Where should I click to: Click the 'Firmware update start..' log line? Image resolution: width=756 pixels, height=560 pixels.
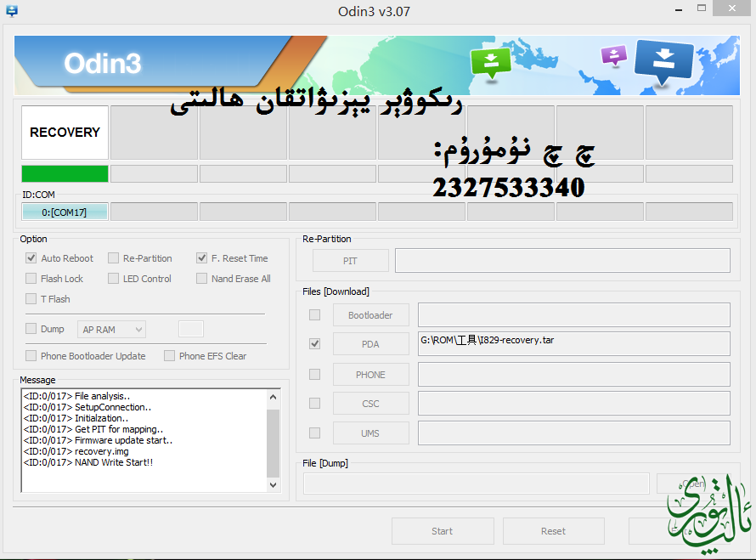point(98,440)
